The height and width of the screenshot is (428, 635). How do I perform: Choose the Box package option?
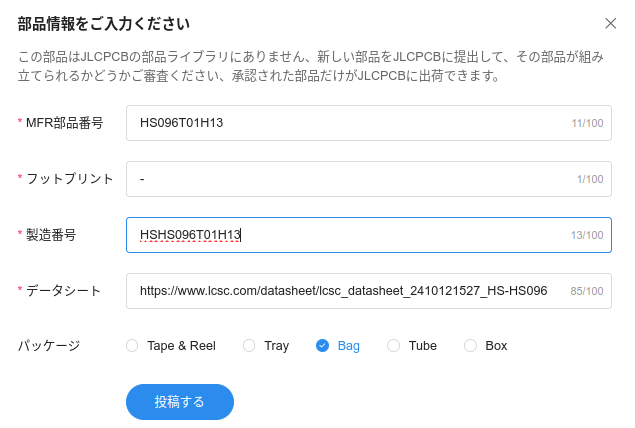tap(470, 346)
